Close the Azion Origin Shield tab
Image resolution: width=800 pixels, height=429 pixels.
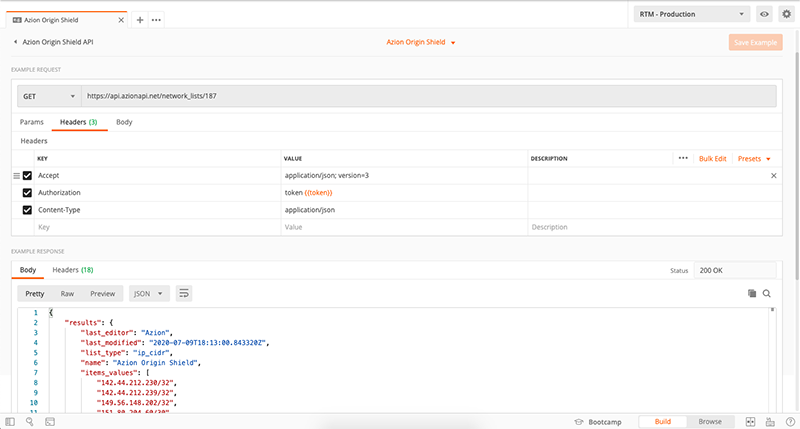(121, 20)
